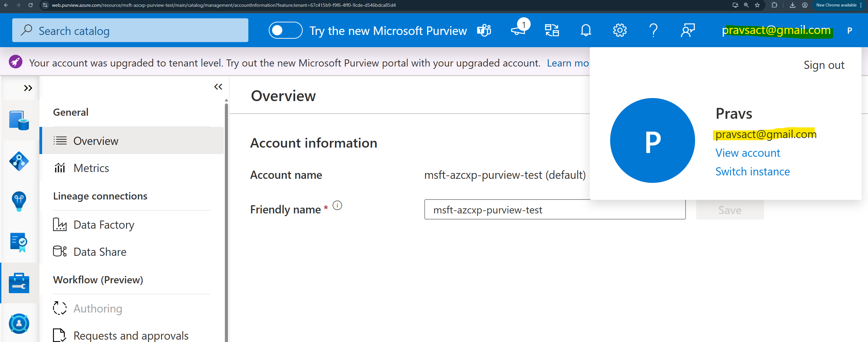Select the Management toolbox sidebar icon

point(19,283)
